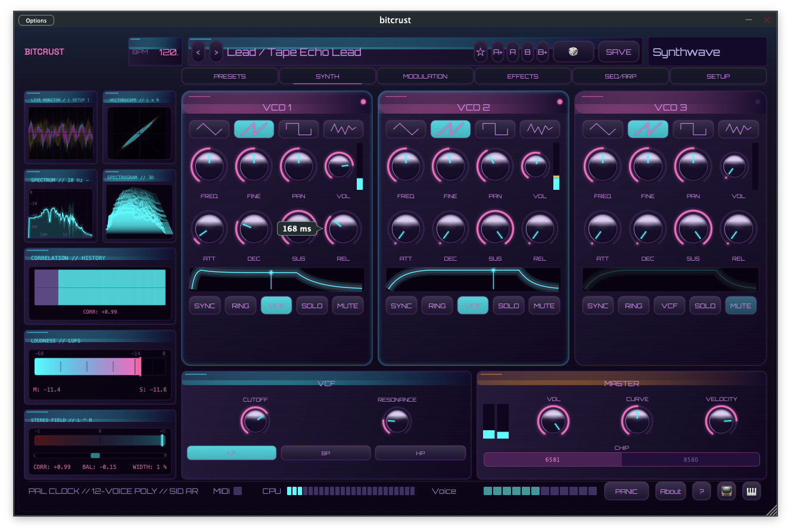Mute VCO 3

click(740, 305)
